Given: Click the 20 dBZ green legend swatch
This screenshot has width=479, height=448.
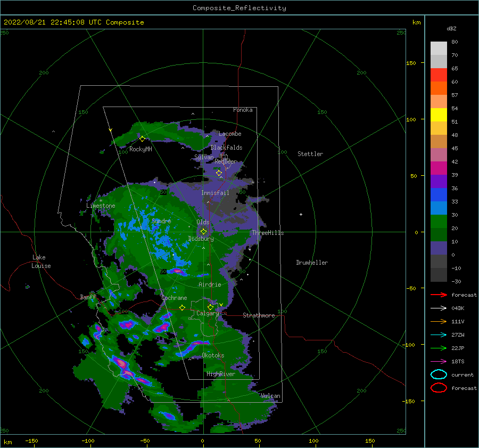Looking at the screenshot, I should (439, 222).
